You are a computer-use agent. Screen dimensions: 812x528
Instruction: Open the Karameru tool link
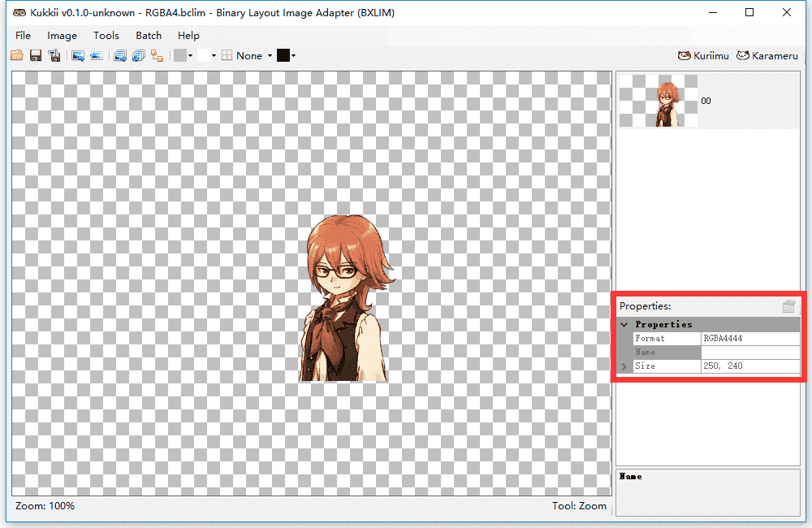(767, 55)
